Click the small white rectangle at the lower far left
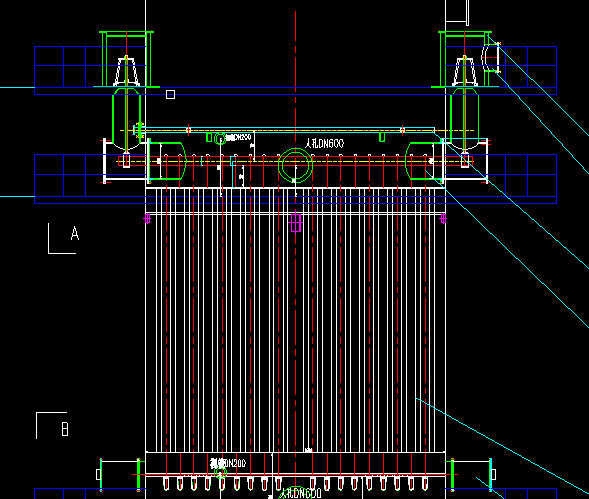Screen dimensions: 589x499 98,475
